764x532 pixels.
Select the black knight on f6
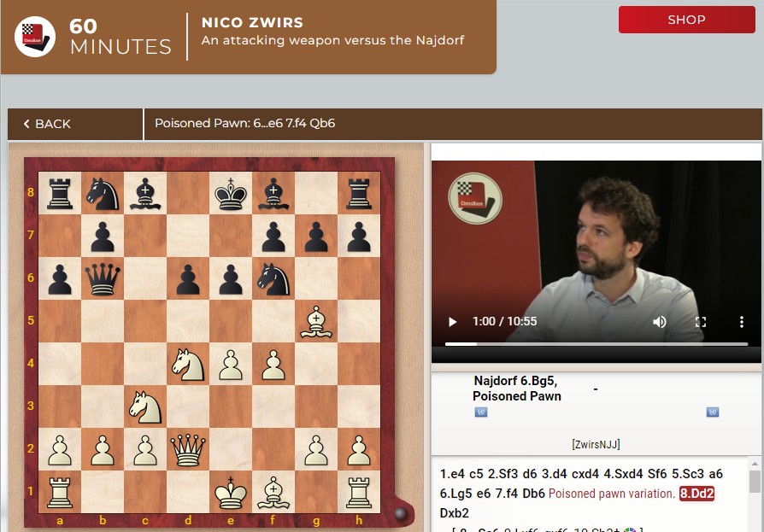pos(273,278)
